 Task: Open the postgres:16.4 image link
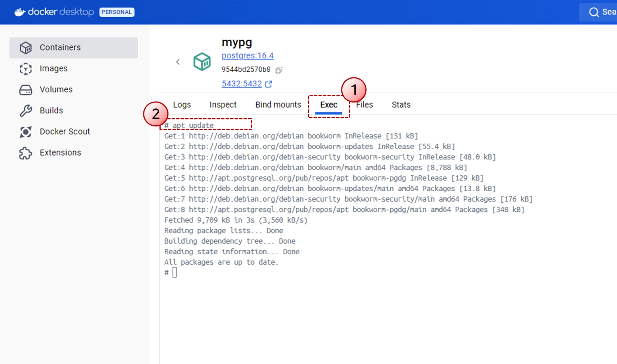click(247, 56)
